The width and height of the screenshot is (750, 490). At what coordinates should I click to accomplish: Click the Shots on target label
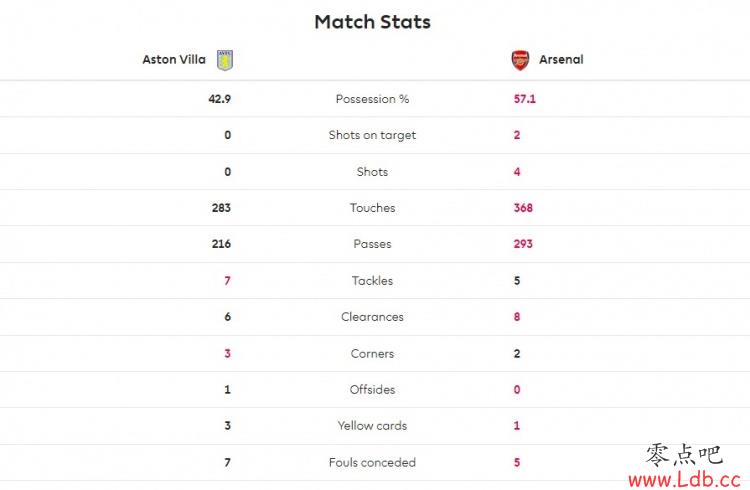point(373,135)
